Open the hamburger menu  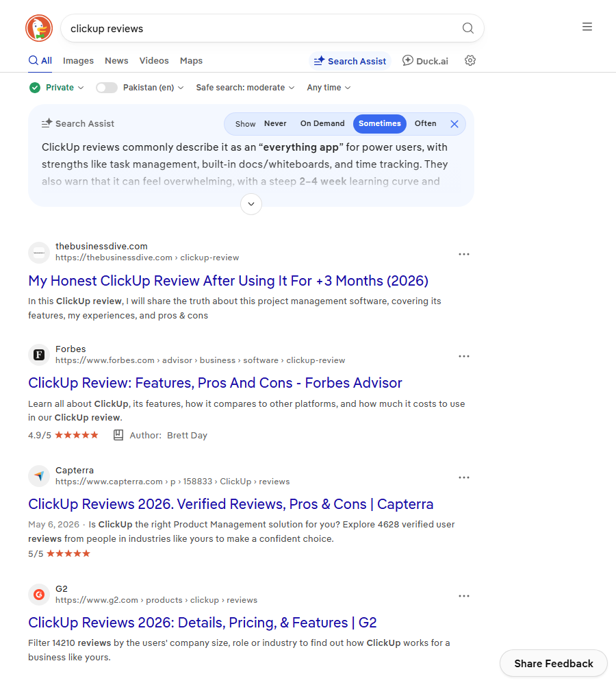tap(587, 27)
